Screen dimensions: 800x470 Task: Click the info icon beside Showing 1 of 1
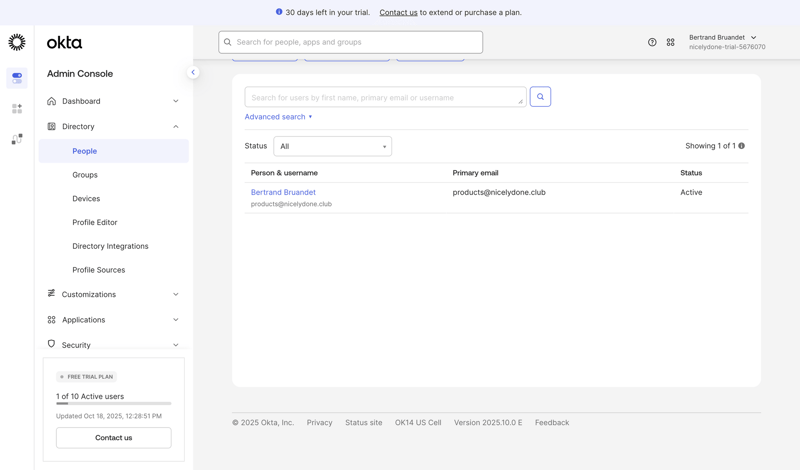pyautogui.click(x=741, y=146)
